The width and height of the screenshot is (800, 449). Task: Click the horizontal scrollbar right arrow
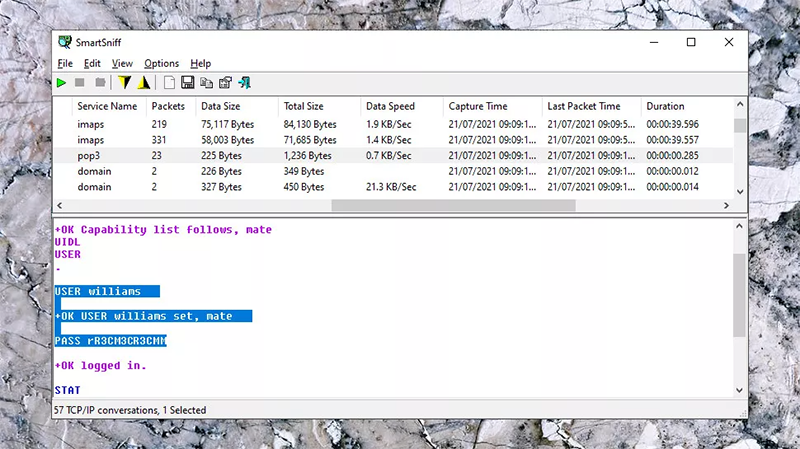pyautogui.click(x=725, y=205)
